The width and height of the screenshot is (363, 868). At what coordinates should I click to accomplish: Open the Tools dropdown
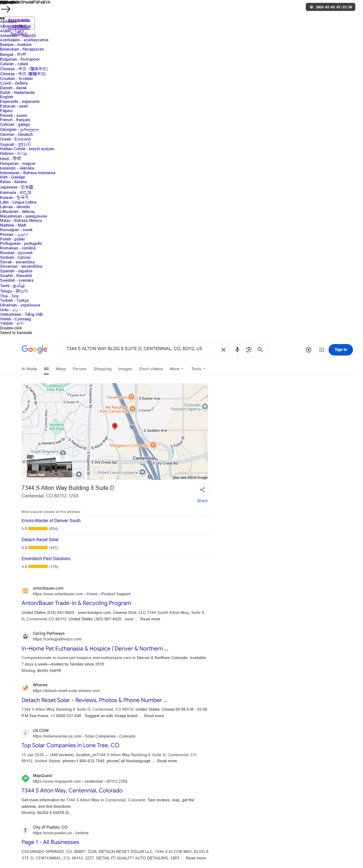[198, 369]
